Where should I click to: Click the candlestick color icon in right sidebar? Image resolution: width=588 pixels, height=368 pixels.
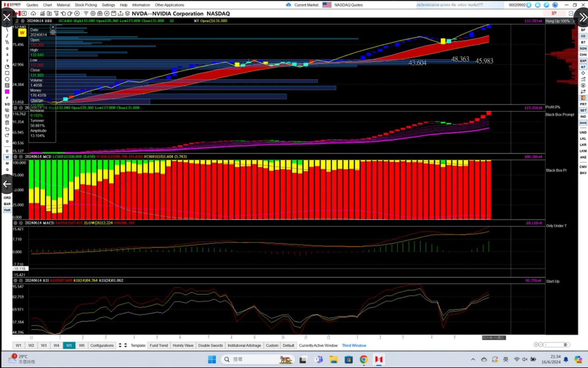coord(583,98)
